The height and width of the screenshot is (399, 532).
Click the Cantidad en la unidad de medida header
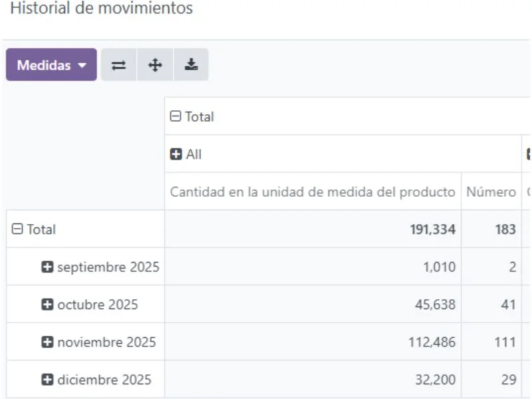313,192
